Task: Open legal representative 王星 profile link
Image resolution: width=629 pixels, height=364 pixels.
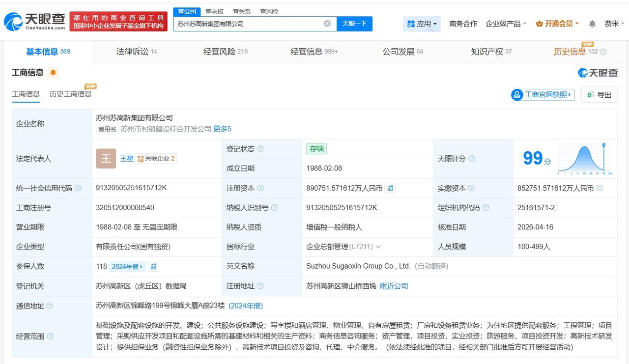Action: [x=127, y=159]
